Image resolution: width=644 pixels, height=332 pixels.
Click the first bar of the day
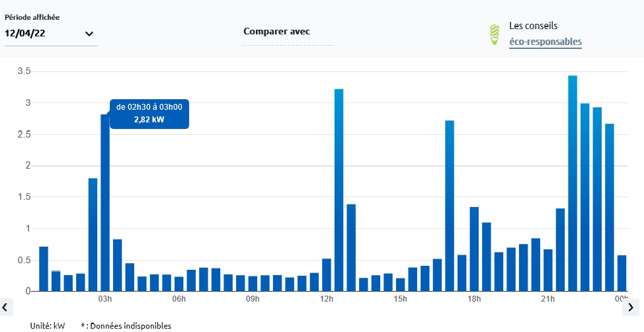(x=44, y=269)
